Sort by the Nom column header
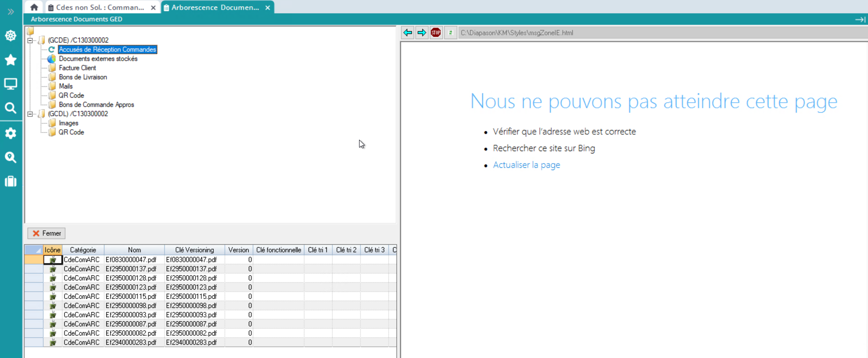The image size is (868, 358). pos(134,250)
